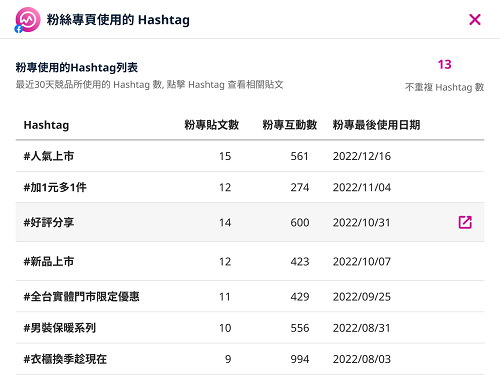Click the dialog title 粉絲專頁使用的 Hashtag
This screenshot has width=500, height=377.
tap(118, 20)
